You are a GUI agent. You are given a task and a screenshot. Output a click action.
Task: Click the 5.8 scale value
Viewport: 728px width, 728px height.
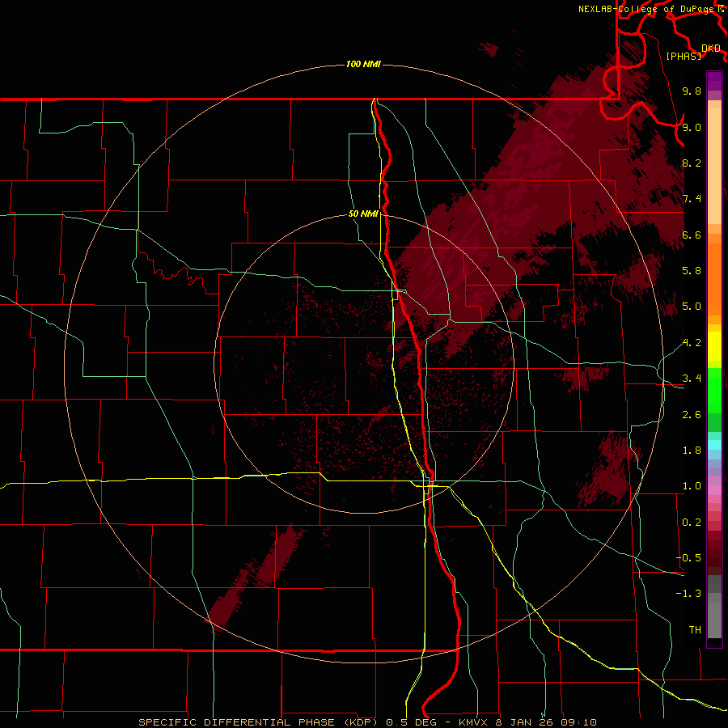[692, 271]
